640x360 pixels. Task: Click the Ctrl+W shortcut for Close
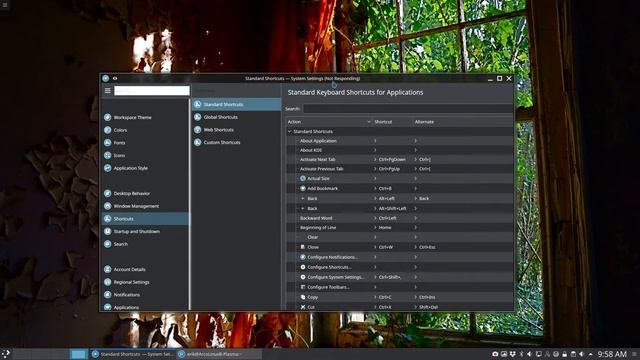(x=386, y=247)
